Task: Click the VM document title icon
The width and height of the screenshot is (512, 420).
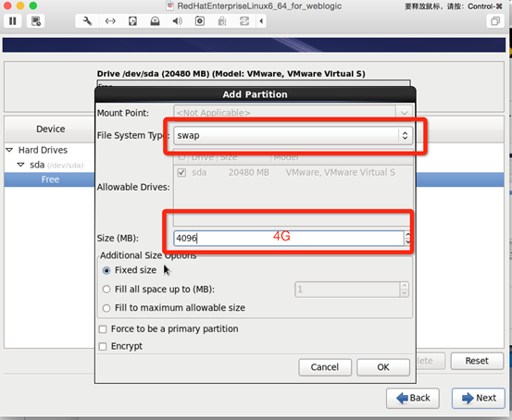Action: tap(169, 6)
